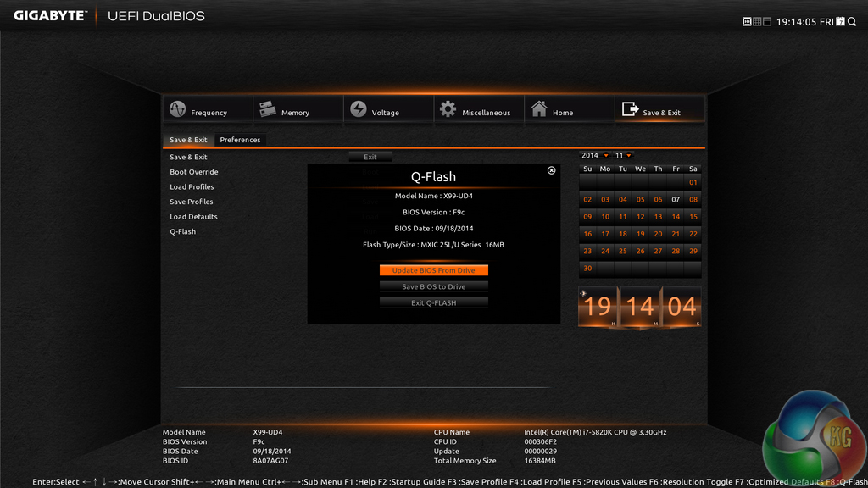Screen dimensions: 868x488
Task: Click the BIOS Version : F9c line
Action: pos(433,212)
